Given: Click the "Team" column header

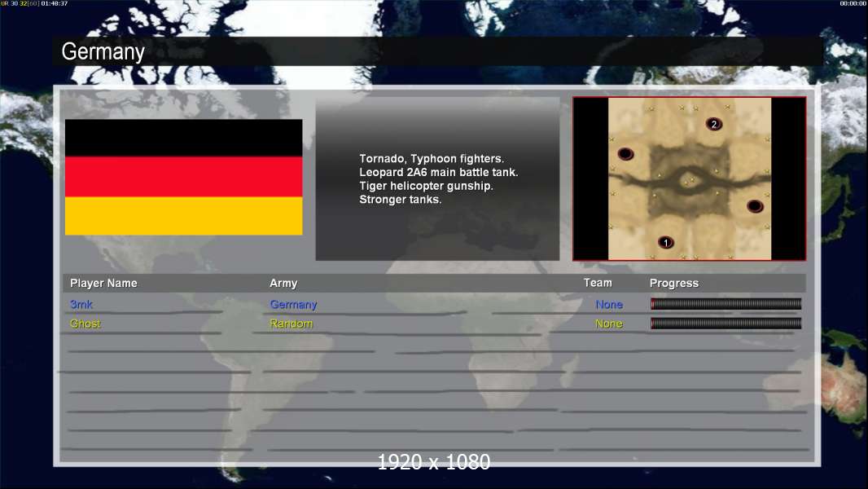Looking at the screenshot, I should [x=598, y=283].
